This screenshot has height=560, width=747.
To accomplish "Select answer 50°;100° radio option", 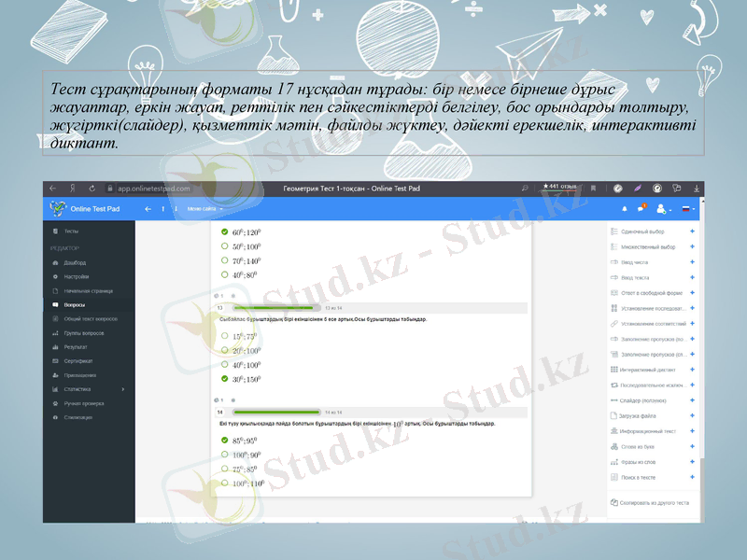I will (x=224, y=246).
